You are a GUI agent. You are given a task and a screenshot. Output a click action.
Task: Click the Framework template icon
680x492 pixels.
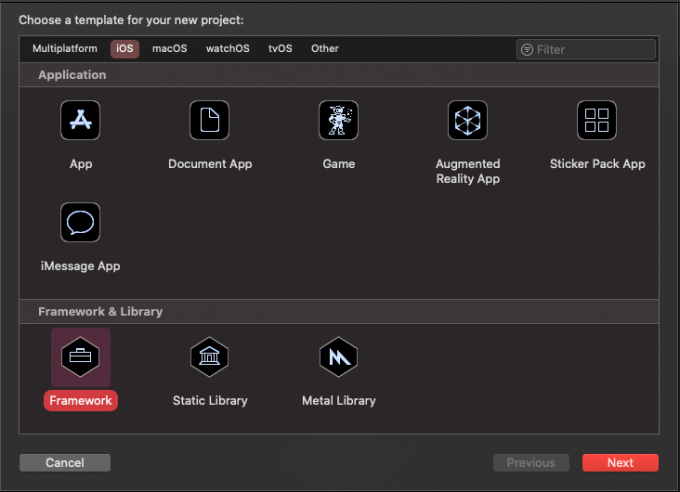coord(80,356)
